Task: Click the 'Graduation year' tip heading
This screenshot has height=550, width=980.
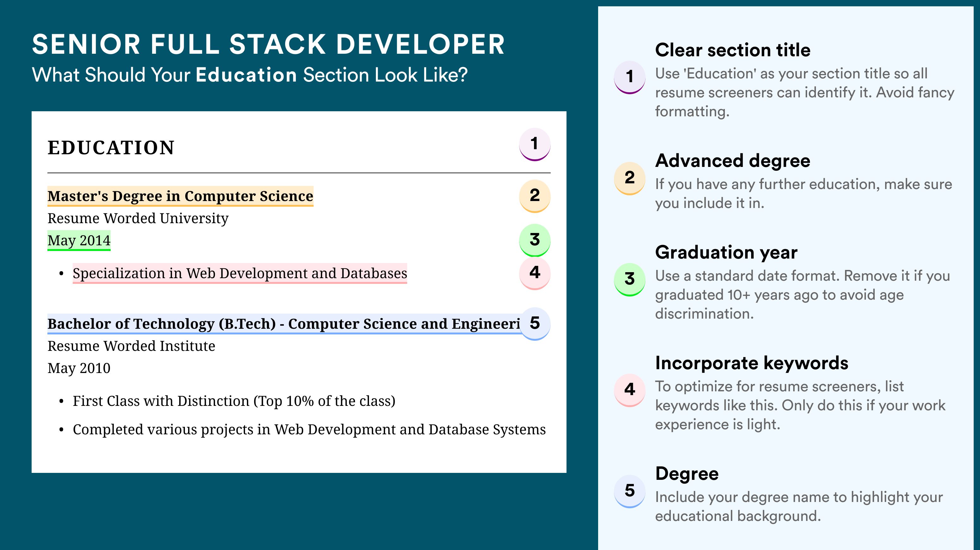Action: pos(726,252)
